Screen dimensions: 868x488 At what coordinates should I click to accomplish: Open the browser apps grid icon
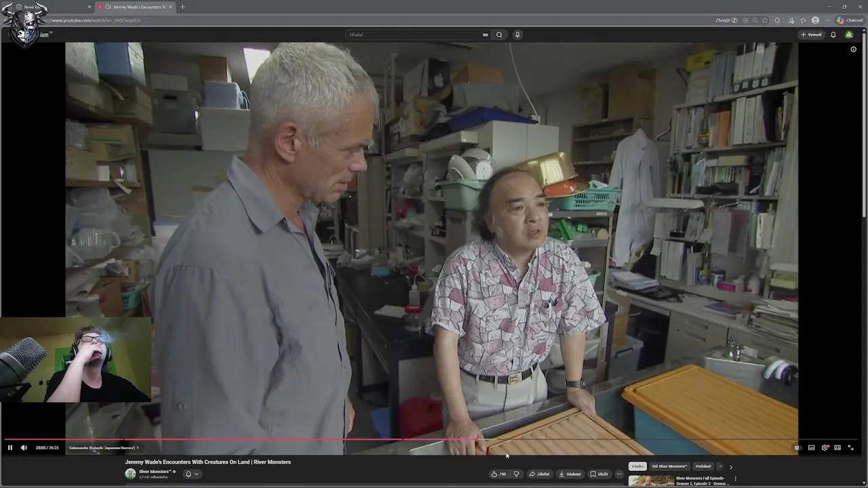(746, 20)
